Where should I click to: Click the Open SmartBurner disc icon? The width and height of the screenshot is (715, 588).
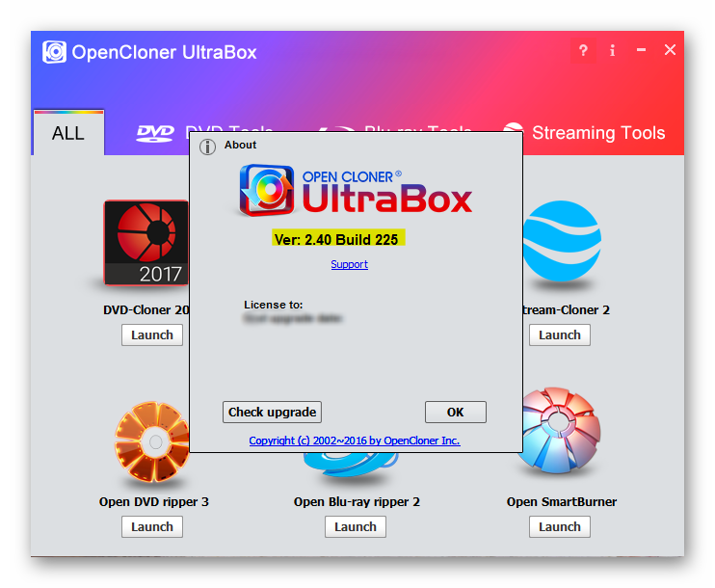[x=560, y=431]
